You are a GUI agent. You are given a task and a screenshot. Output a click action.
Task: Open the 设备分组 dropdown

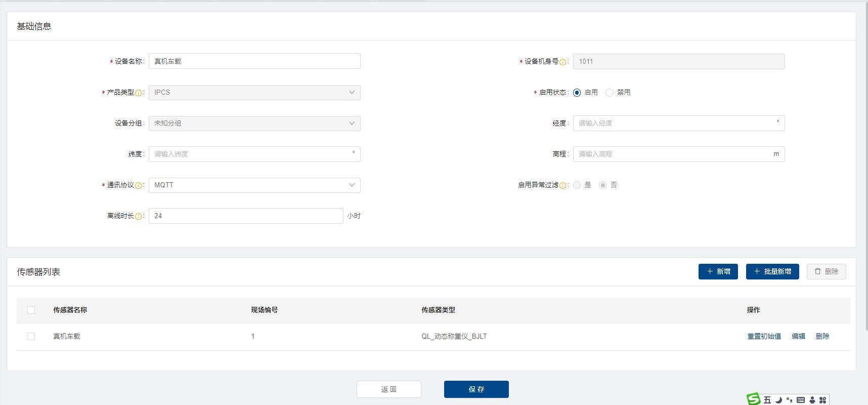click(254, 124)
